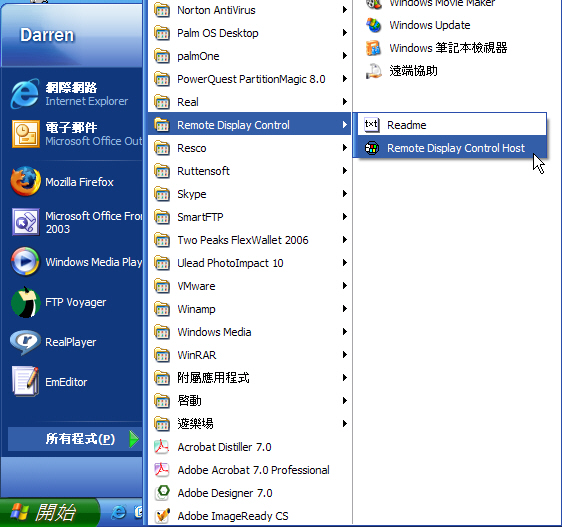Screen dimensions: 562x527
Task: Expand Ulead PhotoImpact 10 submenu arrow
Action: coord(344,263)
